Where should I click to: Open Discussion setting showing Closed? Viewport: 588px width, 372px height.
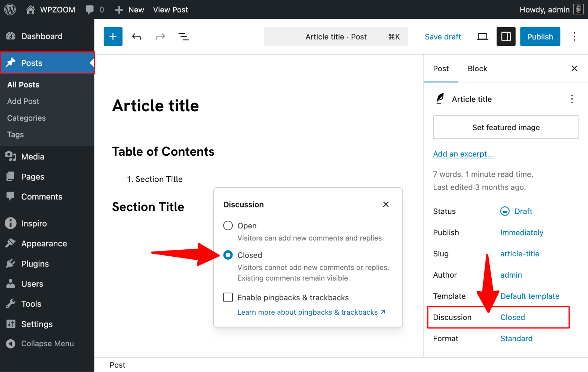tap(513, 317)
